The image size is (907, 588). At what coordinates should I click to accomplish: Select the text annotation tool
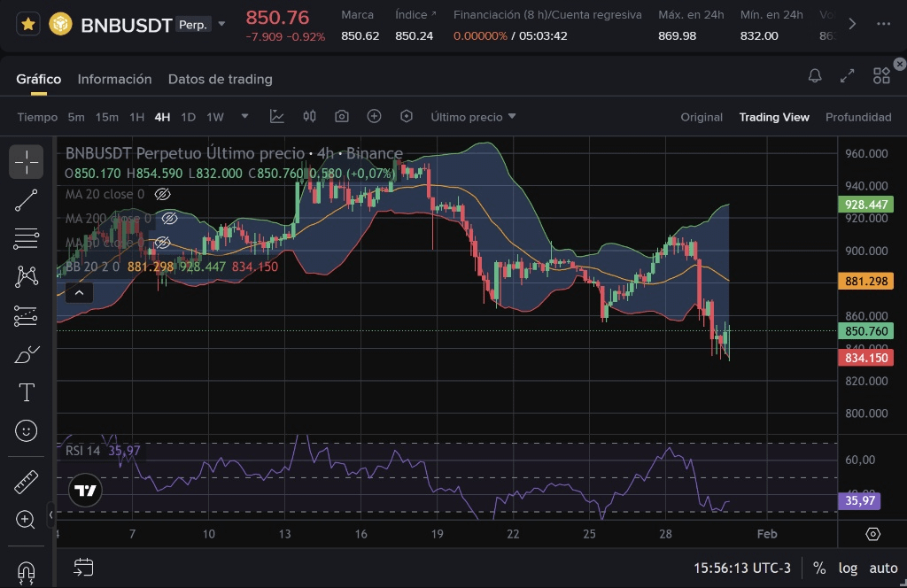coord(27,392)
